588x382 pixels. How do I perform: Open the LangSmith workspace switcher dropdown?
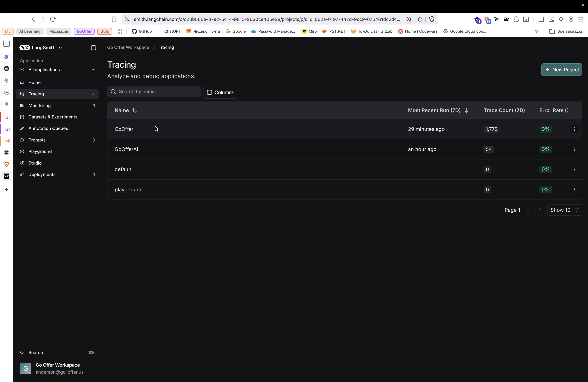(x=61, y=48)
